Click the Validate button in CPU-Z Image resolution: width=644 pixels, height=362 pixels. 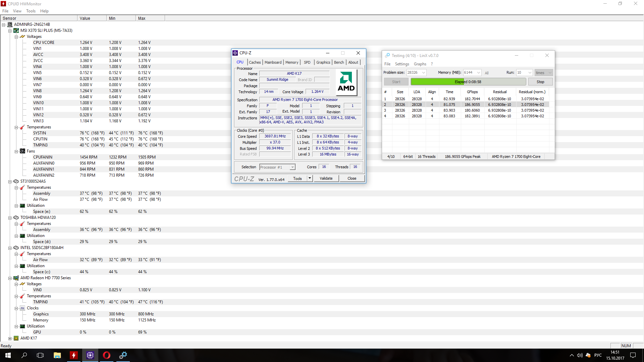click(326, 178)
